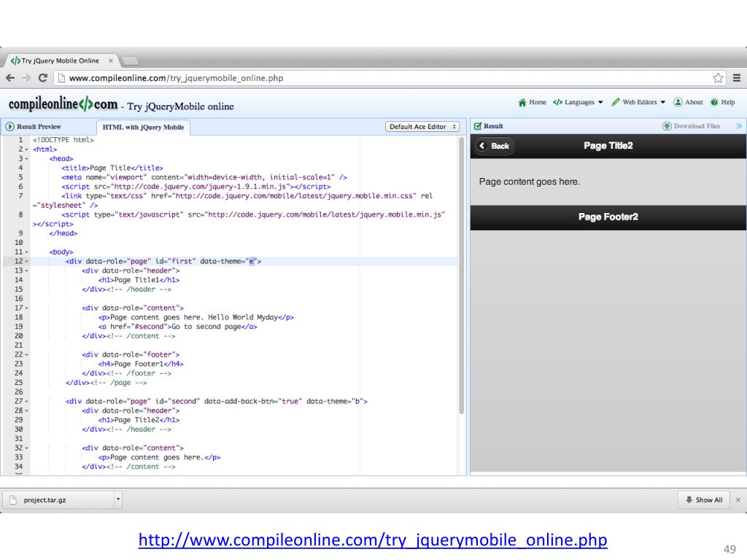Collapse the content fold arrow on line 17
The height and width of the screenshot is (560, 747).
pyautogui.click(x=26, y=308)
